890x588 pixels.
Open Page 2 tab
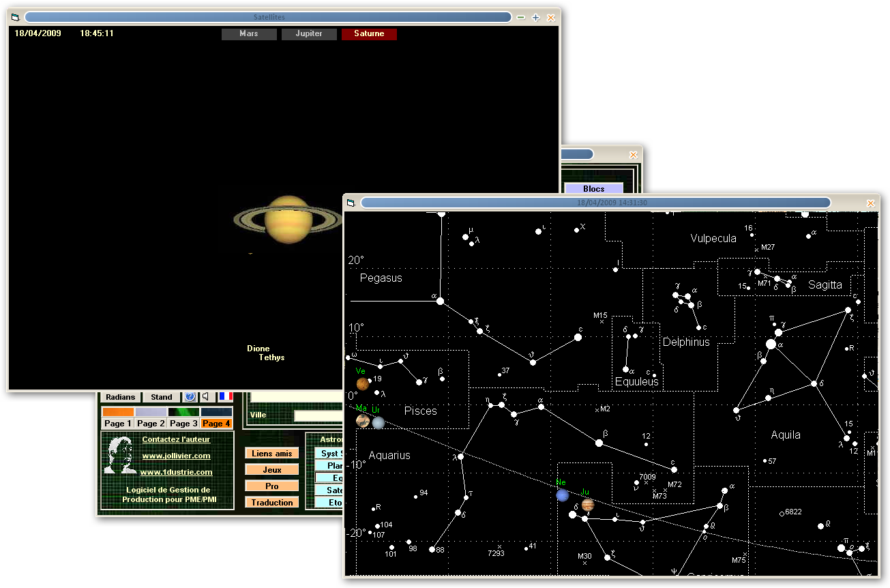click(151, 424)
